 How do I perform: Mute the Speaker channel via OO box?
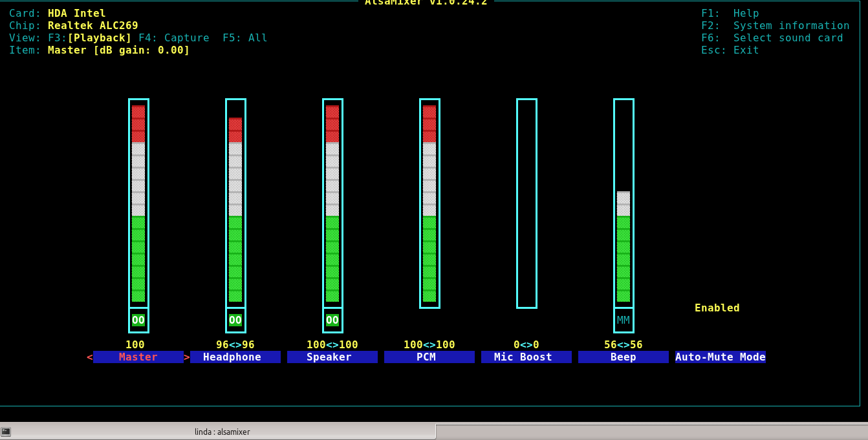click(332, 320)
